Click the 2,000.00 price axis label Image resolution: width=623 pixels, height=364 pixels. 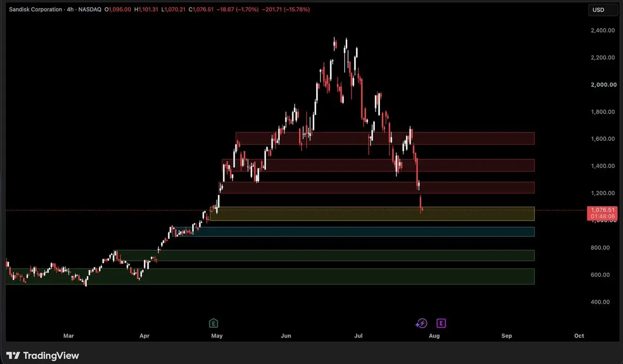603,85
